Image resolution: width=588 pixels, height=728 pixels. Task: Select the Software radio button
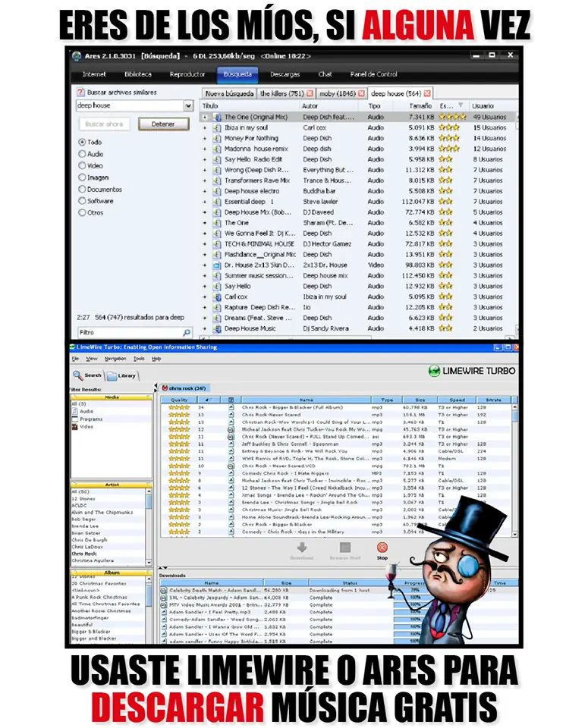pyautogui.click(x=82, y=200)
